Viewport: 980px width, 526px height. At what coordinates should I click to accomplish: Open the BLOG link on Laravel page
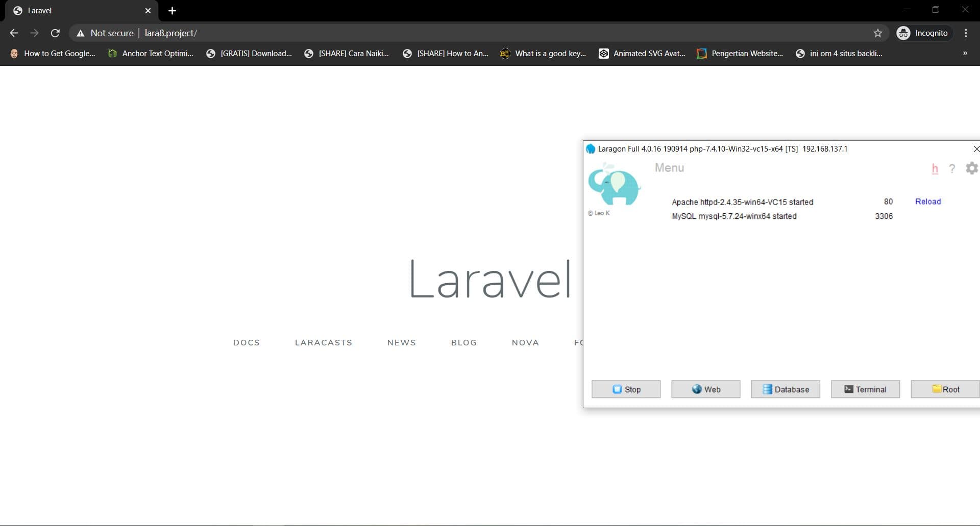coord(464,342)
